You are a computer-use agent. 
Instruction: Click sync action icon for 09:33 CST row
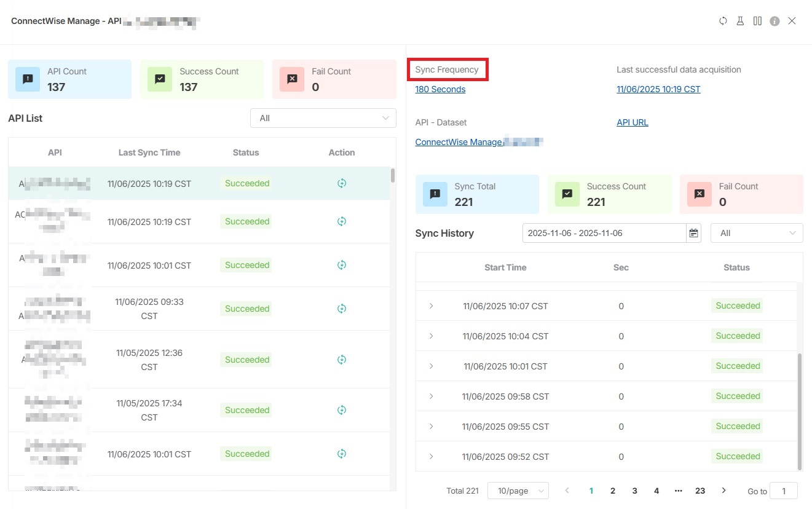coord(342,309)
